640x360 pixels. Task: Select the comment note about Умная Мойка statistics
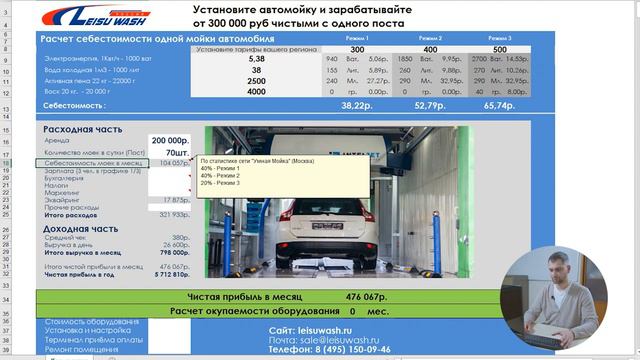pos(283,177)
